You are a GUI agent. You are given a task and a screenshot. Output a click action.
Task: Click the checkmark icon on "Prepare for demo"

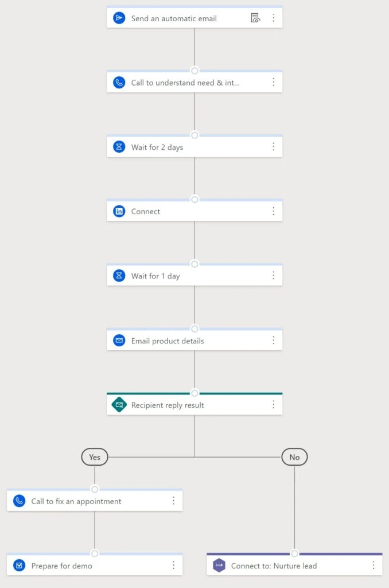[20, 566]
